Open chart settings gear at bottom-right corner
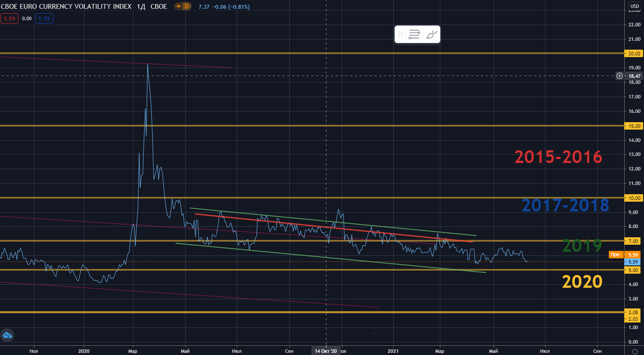This screenshot has width=644, height=355. (x=635, y=352)
